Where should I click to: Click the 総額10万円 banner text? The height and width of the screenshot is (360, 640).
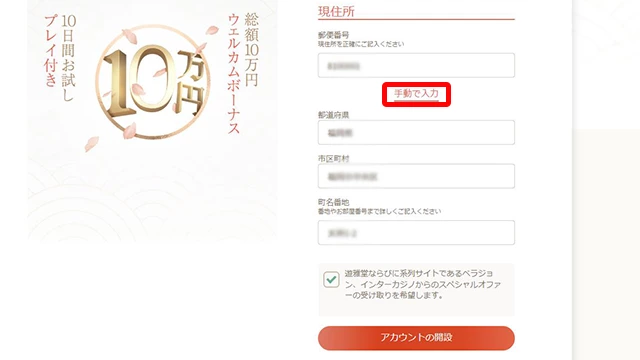click(251, 50)
